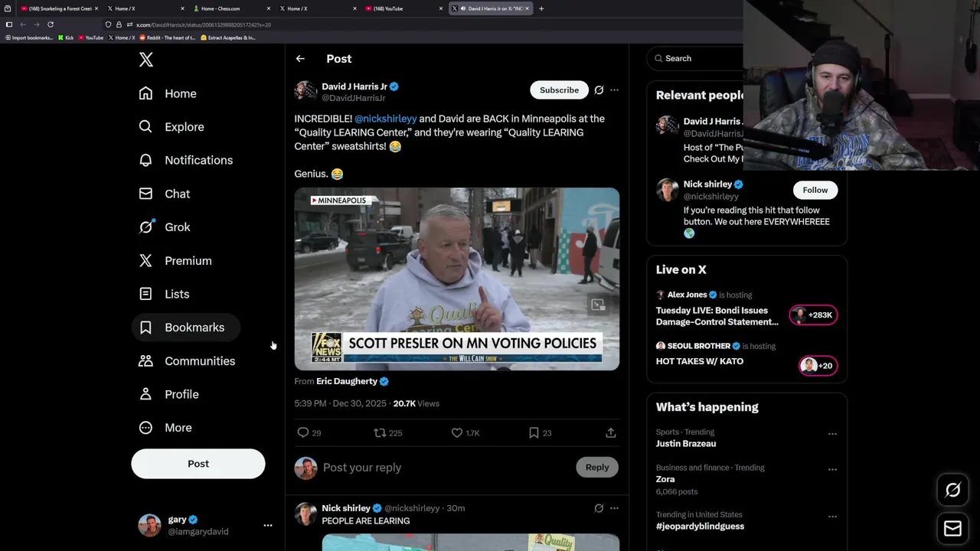Open the post view count 20.7K Views
Image resolution: width=980 pixels, height=551 pixels.
(416, 403)
